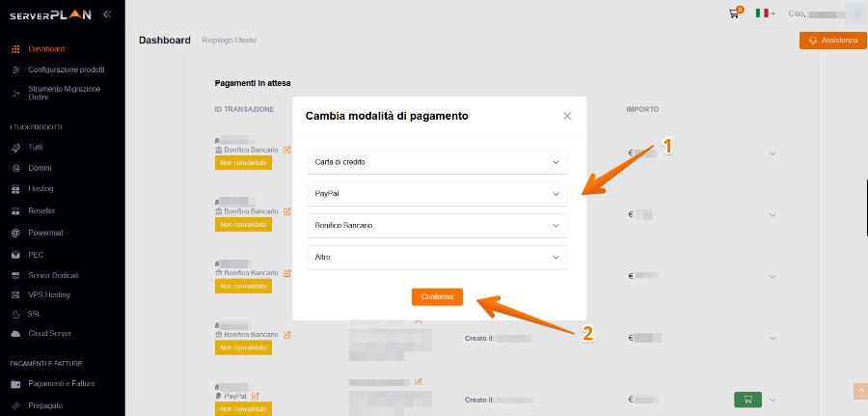Screen dimensions: 868x416
Task: Open Dashboard in the sidebar
Action: [x=46, y=48]
